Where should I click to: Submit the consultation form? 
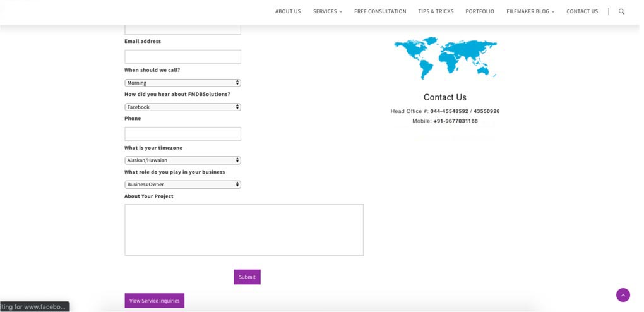[x=247, y=277]
